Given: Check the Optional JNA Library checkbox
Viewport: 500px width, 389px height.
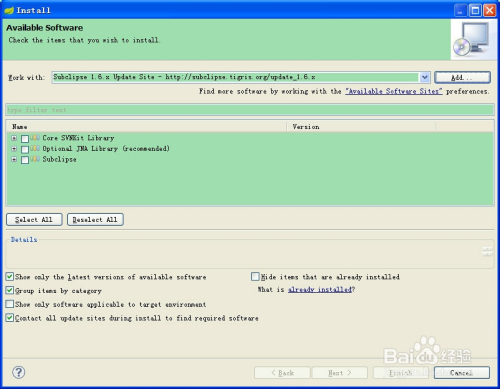Looking at the screenshot, I should point(25,149).
